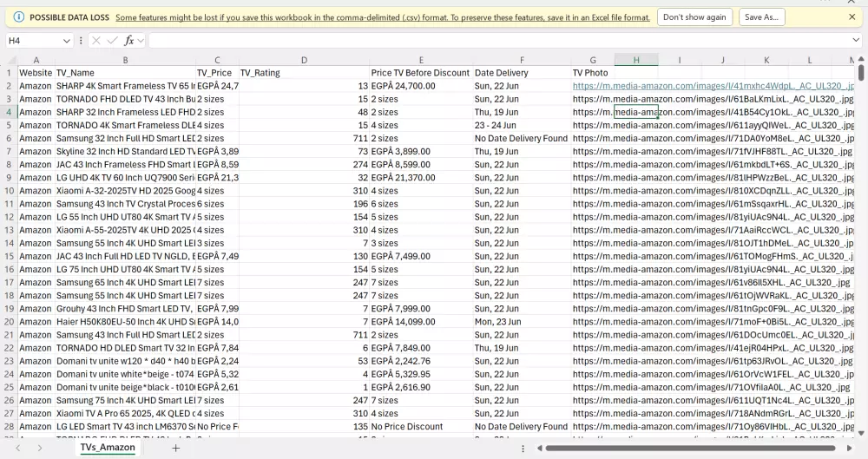Click the Don't show again button
This screenshot has width=868, height=459.
coord(694,17)
